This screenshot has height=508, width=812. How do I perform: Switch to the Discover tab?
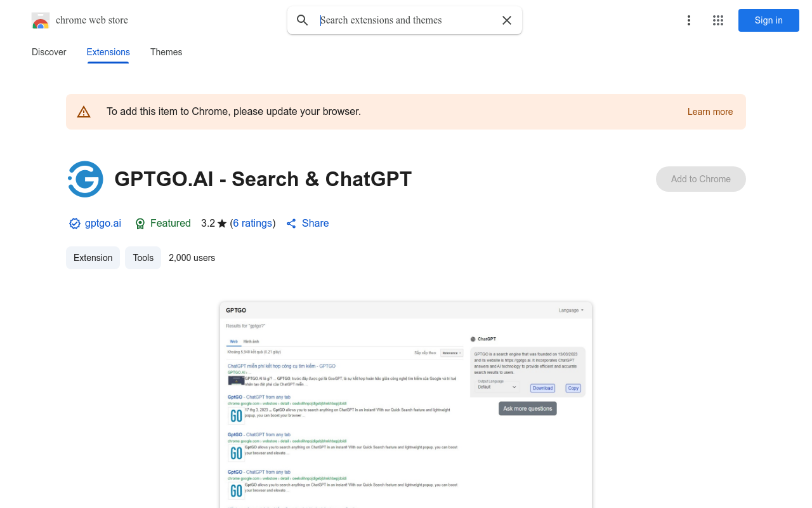pos(49,52)
